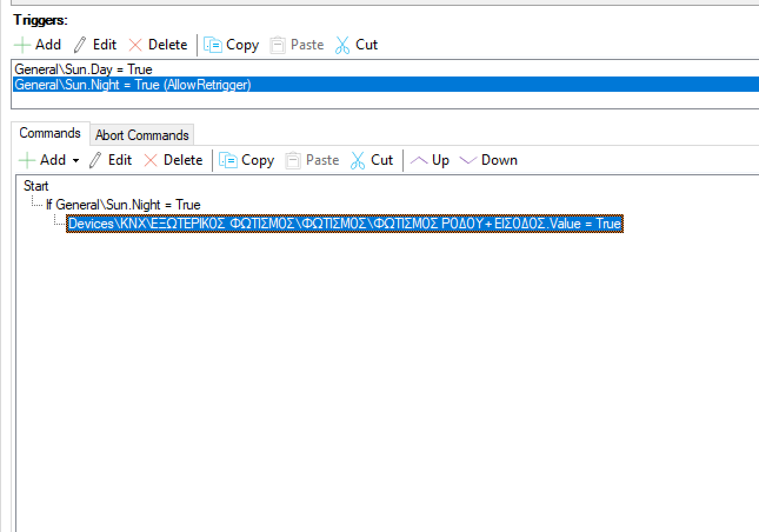The image size is (759, 532).
Task: Move selected command Up
Action: [x=430, y=160]
